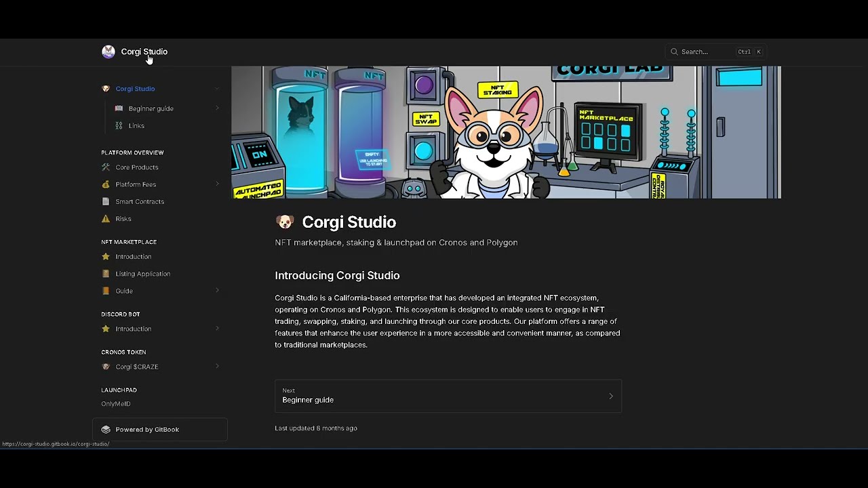Click the corgi emoji next to page title
This screenshot has height=488, width=868.
(x=285, y=222)
